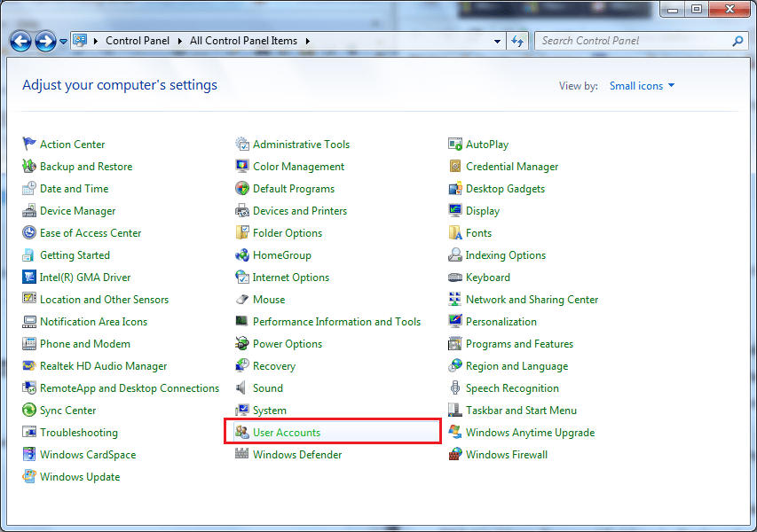Open the Phone and Modem link

coord(85,344)
